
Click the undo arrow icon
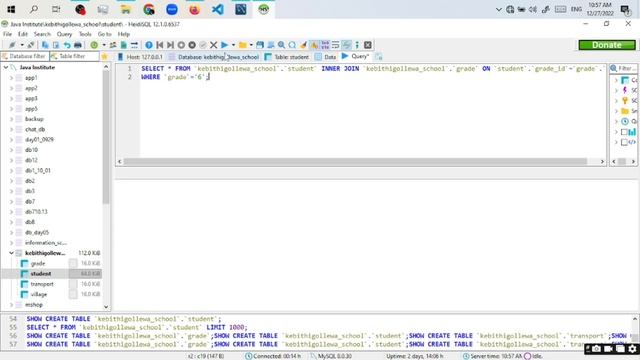point(67,45)
